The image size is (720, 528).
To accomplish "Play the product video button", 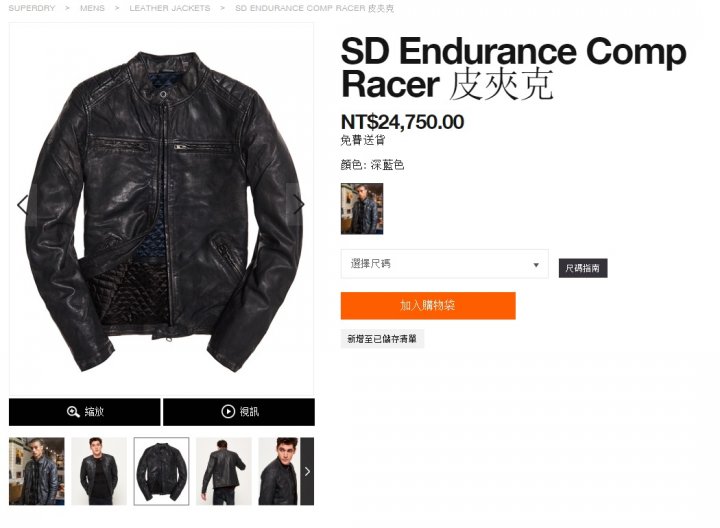I will [x=239, y=412].
